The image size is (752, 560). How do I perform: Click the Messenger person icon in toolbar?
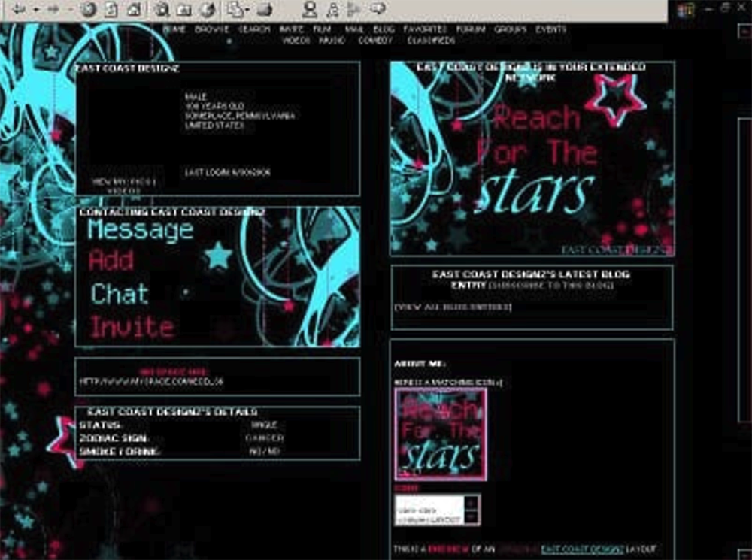click(x=309, y=9)
